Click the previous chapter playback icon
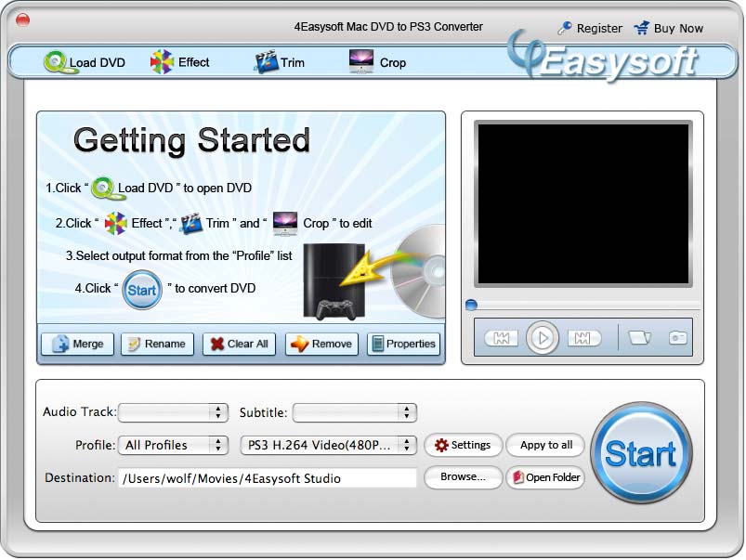Screen dimensions: 746x560 [502, 337]
